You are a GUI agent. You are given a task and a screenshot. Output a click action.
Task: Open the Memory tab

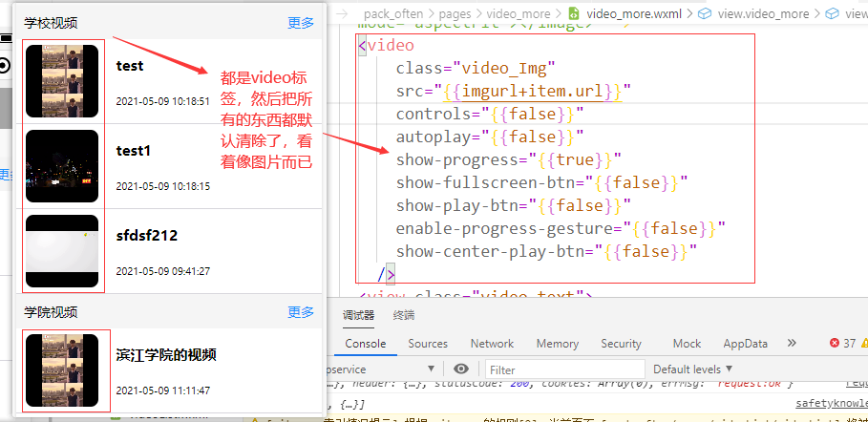coord(558,344)
